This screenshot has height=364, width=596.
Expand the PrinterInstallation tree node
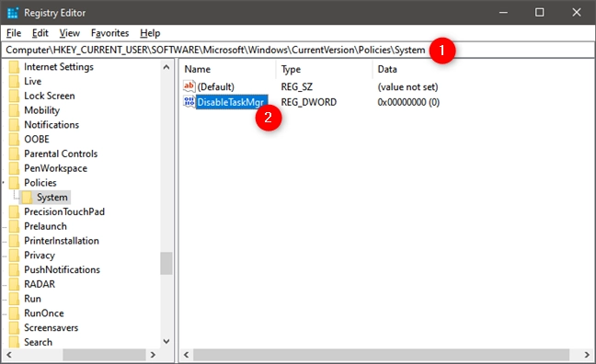[5, 241]
